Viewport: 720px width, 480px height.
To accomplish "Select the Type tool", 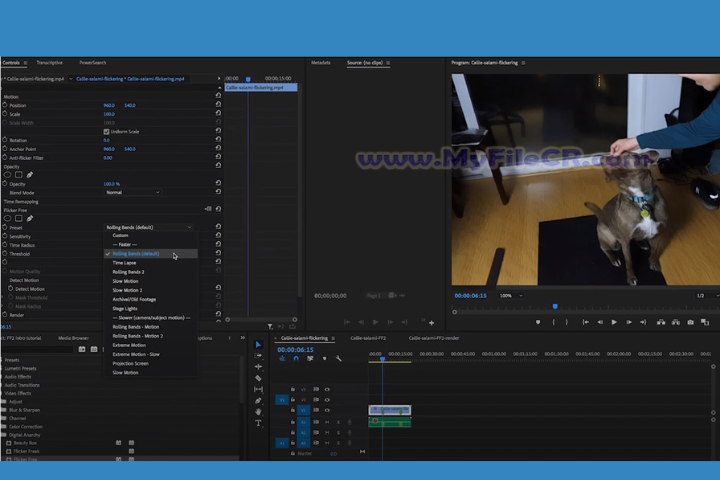I will 258,423.
